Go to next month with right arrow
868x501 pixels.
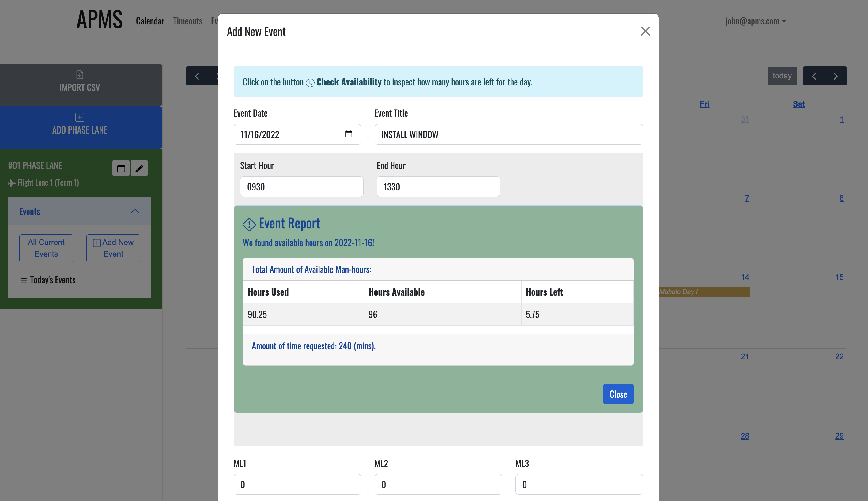(835, 76)
